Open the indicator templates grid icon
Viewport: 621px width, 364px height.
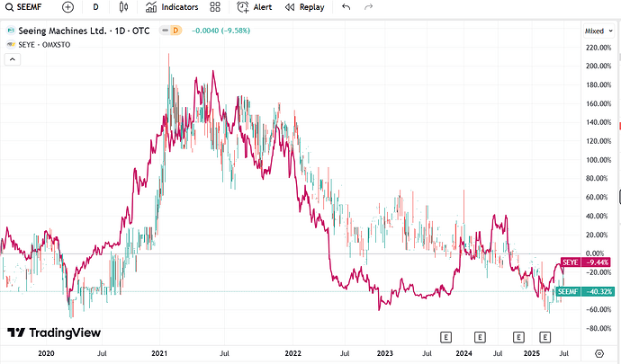[215, 7]
